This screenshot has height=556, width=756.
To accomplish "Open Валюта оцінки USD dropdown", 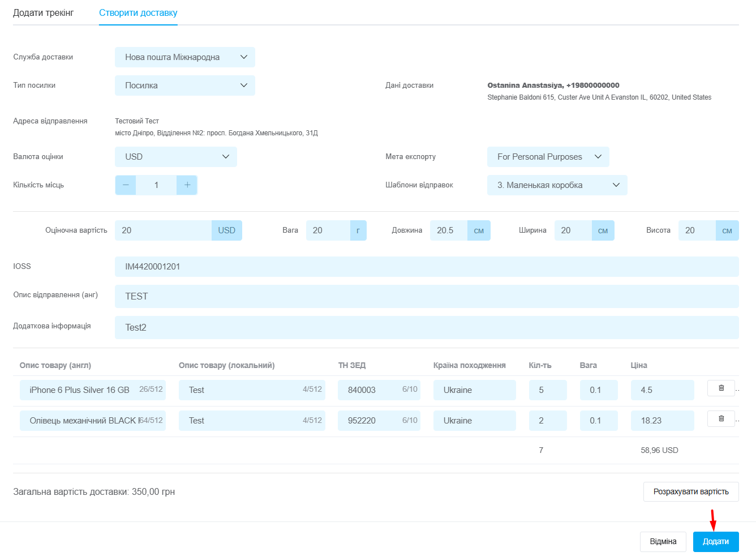I will [x=176, y=157].
